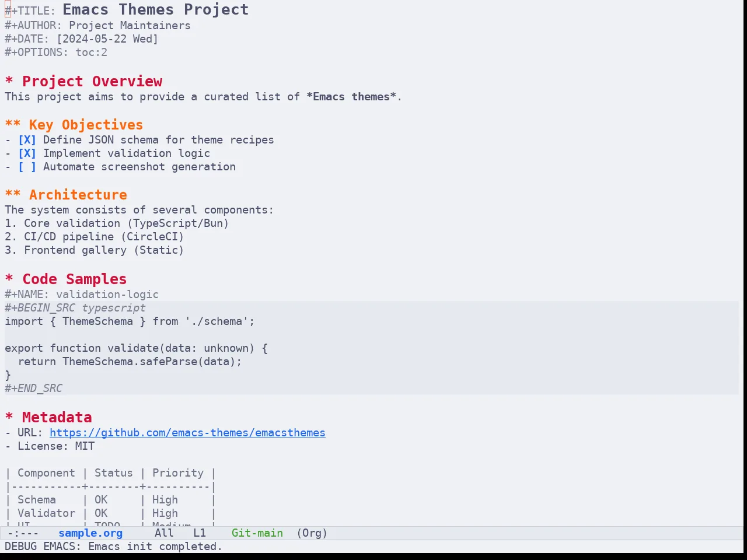
Task: Click the Metadata heading text
Action: click(57, 417)
